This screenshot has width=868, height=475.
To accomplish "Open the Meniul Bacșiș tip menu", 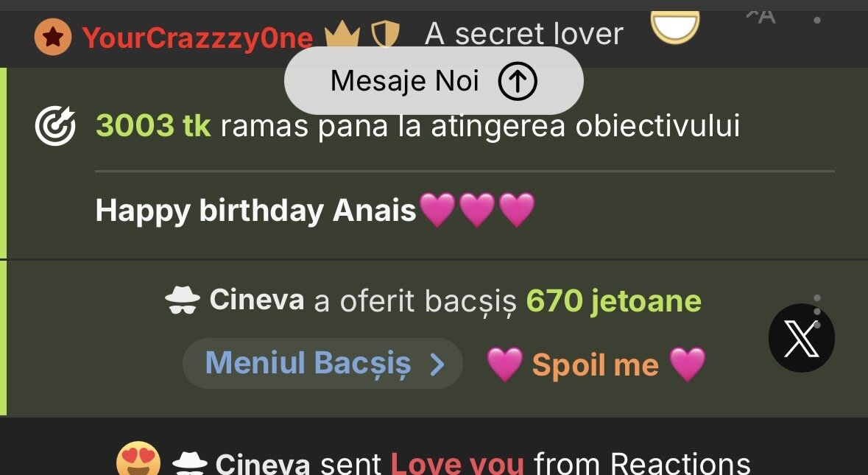I will pos(308,364).
